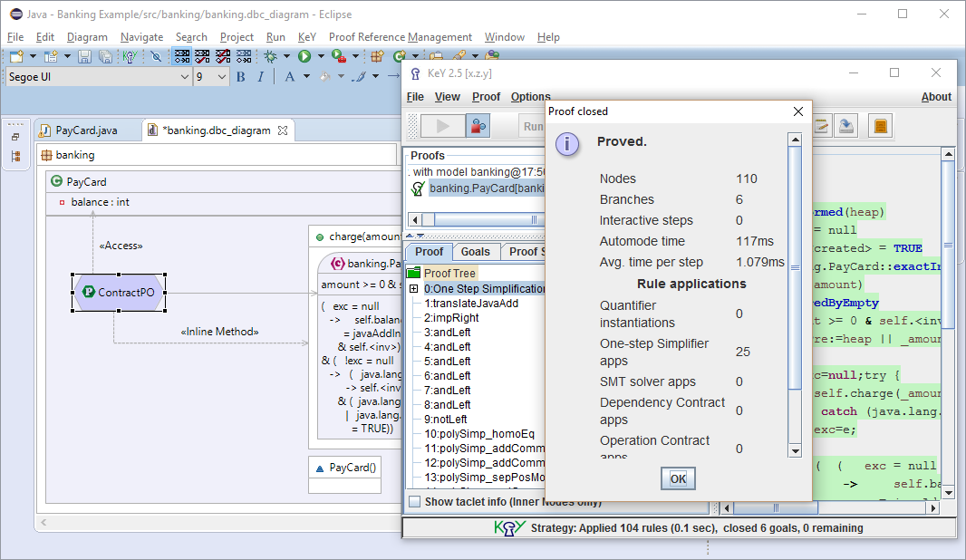Click the KeY launcher icon in Eclipse toolbar
Screen dimensions: 966x560
[130, 57]
